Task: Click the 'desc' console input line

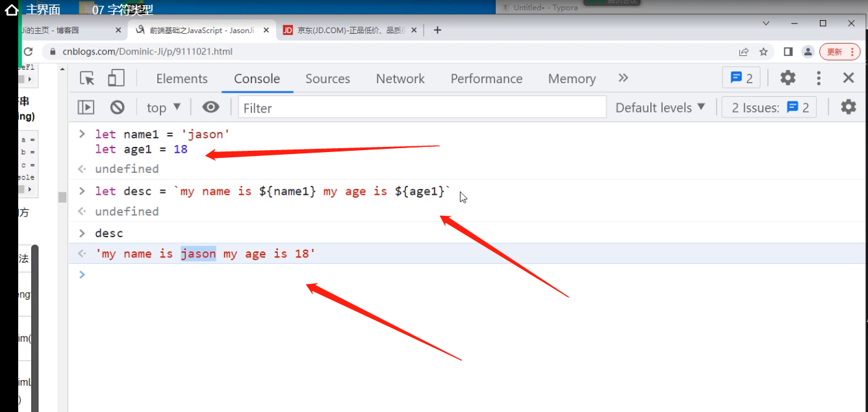Action: [x=108, y=233]
